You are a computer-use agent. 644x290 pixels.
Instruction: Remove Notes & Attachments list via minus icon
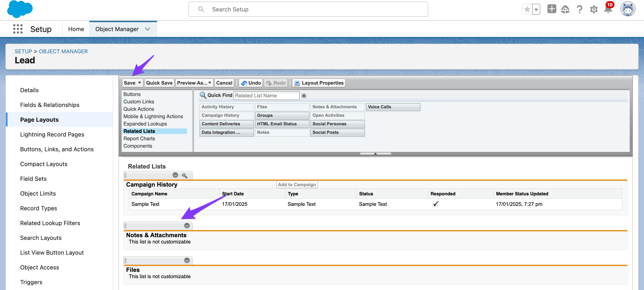[187, 226]
